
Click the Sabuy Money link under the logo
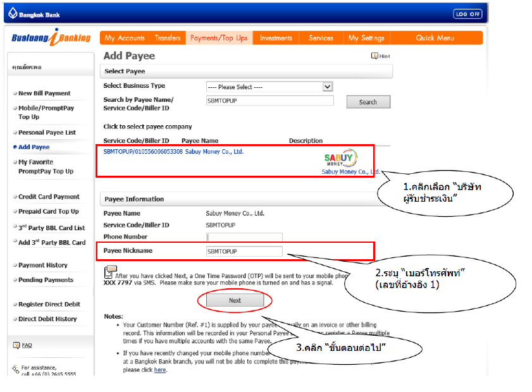(x=350, y=171)
